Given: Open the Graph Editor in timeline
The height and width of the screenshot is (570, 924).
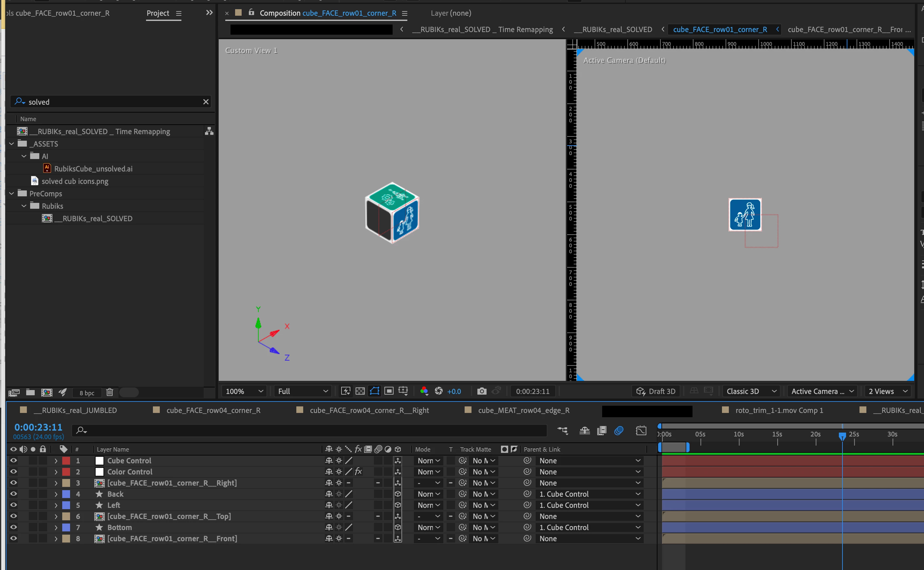Looking at the screenshot, I should (x=641, y=431).
